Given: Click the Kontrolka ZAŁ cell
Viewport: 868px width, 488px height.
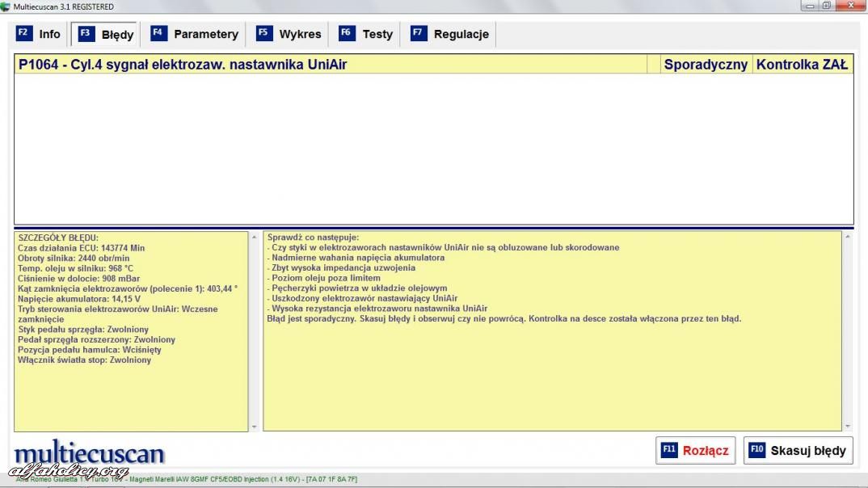Looking at the screenshot, I should point(802,64).
